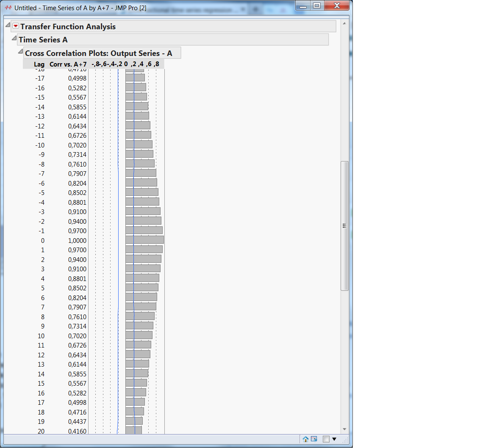488x448 pixels.
Task: Collapse the Cross Correlation Plots disclosure triangle
Action: coord(20,51)
